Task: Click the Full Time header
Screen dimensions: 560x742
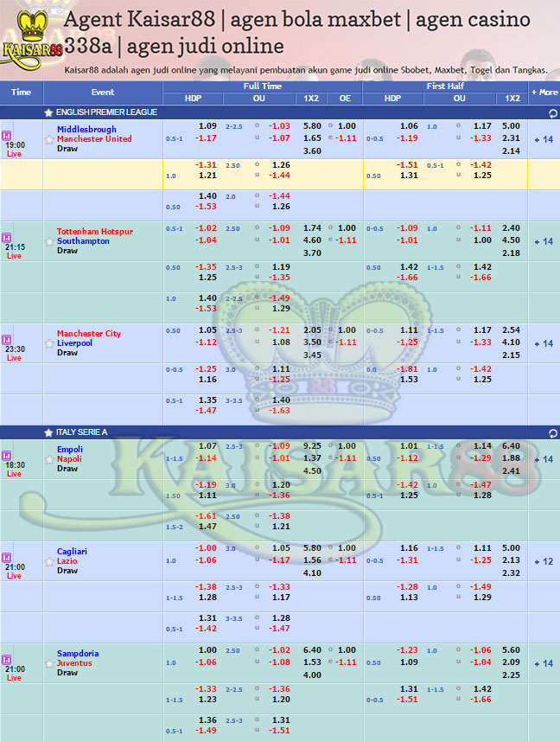Action: pyautogui.click(x=263, y=86)
